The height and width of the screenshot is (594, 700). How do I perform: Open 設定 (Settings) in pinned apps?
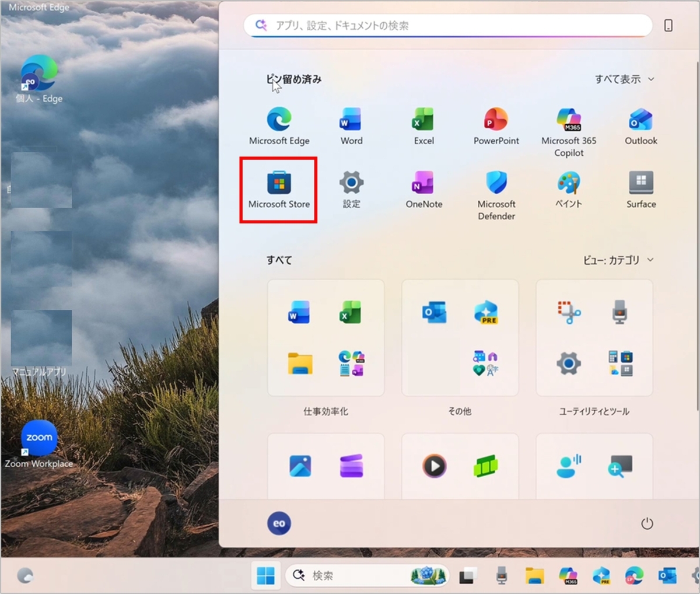tap(351, 190)
